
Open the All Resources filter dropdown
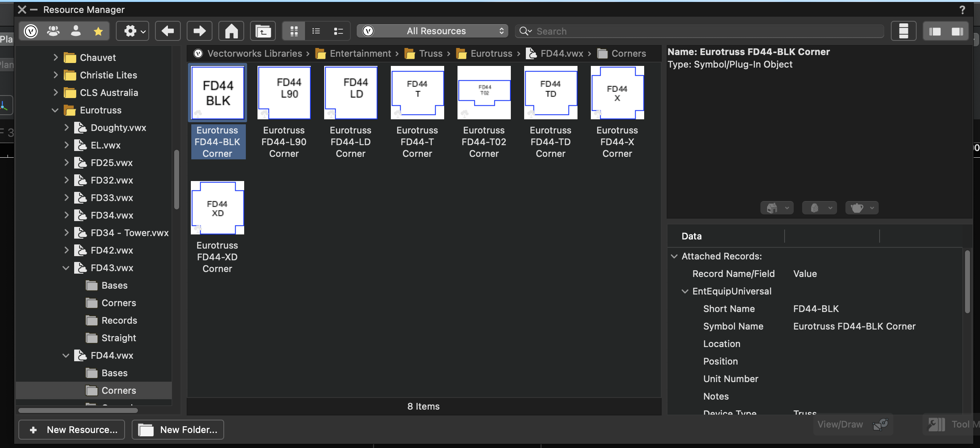(x=432, y=31)
